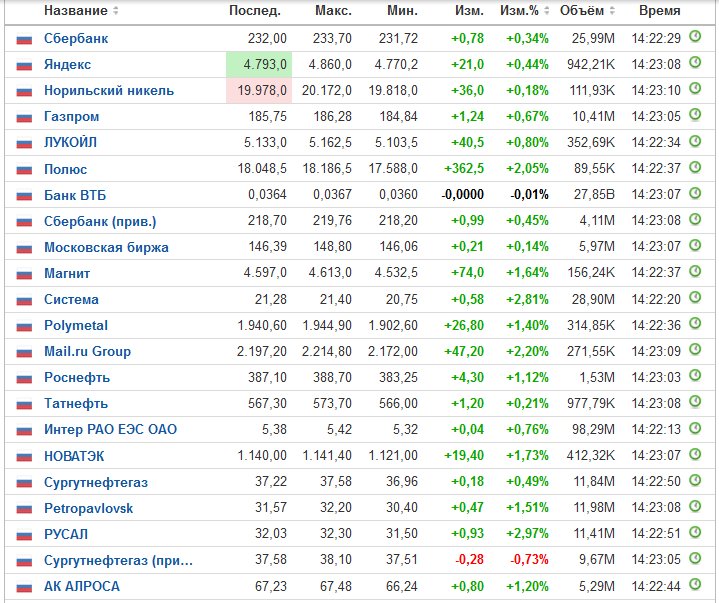Click the Russian flag next to Татнефть

(x=24, y=404)
